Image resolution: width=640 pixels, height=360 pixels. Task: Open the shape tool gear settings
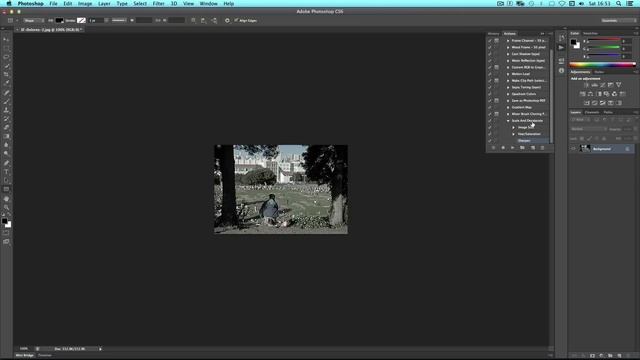[x=227, y=20]
